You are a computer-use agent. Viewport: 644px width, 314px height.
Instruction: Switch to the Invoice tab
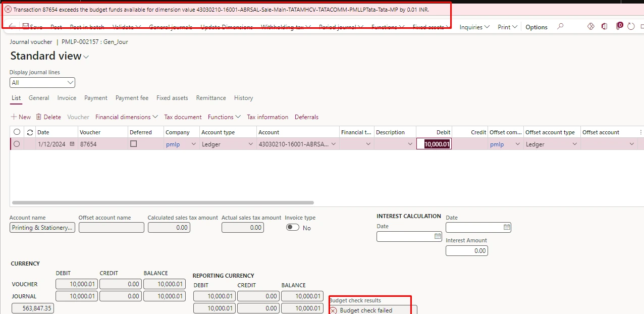(67, 98)
